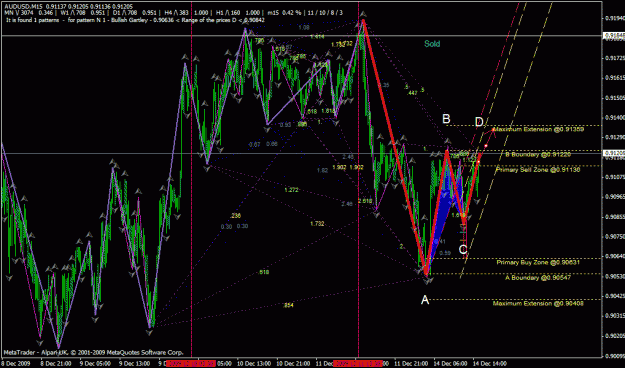Select the long red leg ending at point A
Screen dimensions: 625x368
click(395, 148)
